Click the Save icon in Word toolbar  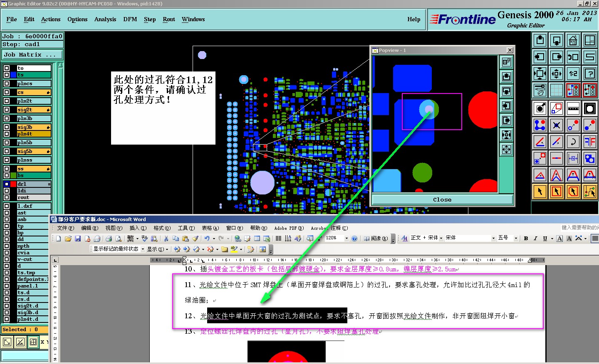click(78, 239)
